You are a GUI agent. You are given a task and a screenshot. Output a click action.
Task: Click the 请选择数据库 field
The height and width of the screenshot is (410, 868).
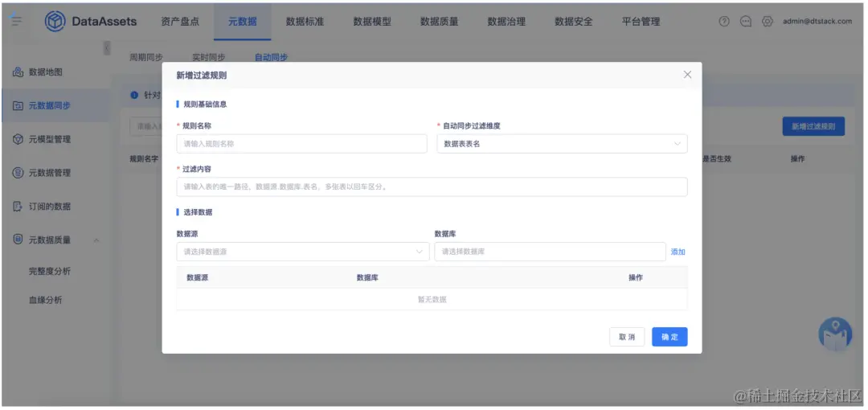pos(550,252)
